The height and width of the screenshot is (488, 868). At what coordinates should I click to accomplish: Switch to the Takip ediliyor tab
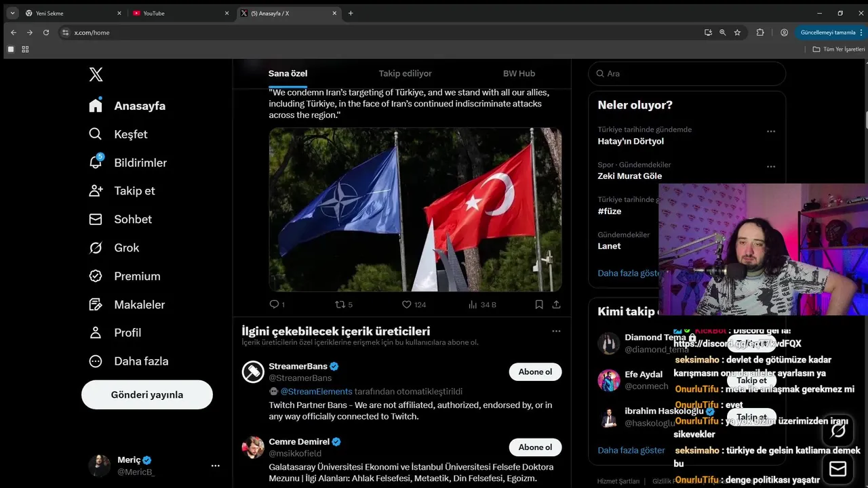tap(405, 73)
